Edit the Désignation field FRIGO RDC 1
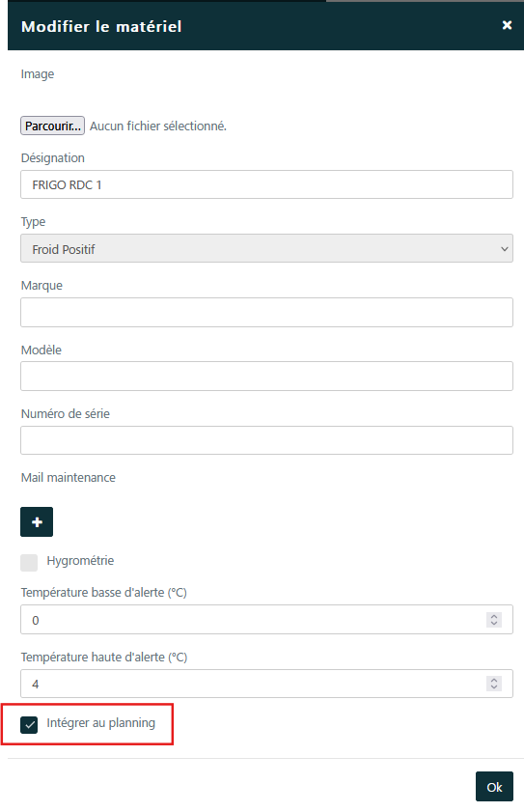 point(266,184)
